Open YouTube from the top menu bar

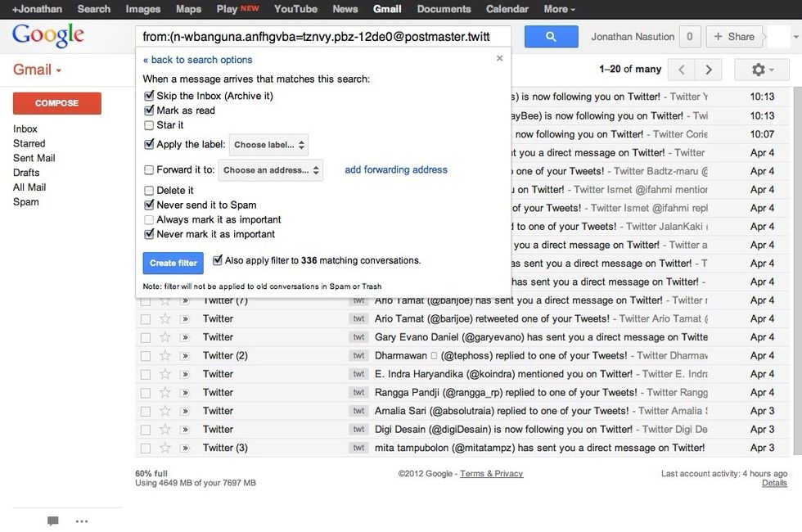[295, 9]
